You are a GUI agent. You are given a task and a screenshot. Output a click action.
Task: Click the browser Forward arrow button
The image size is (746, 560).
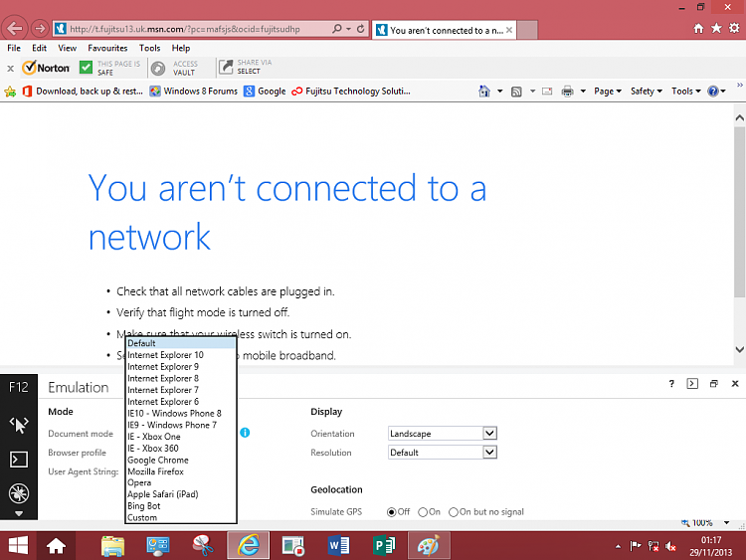coord(40,29)
